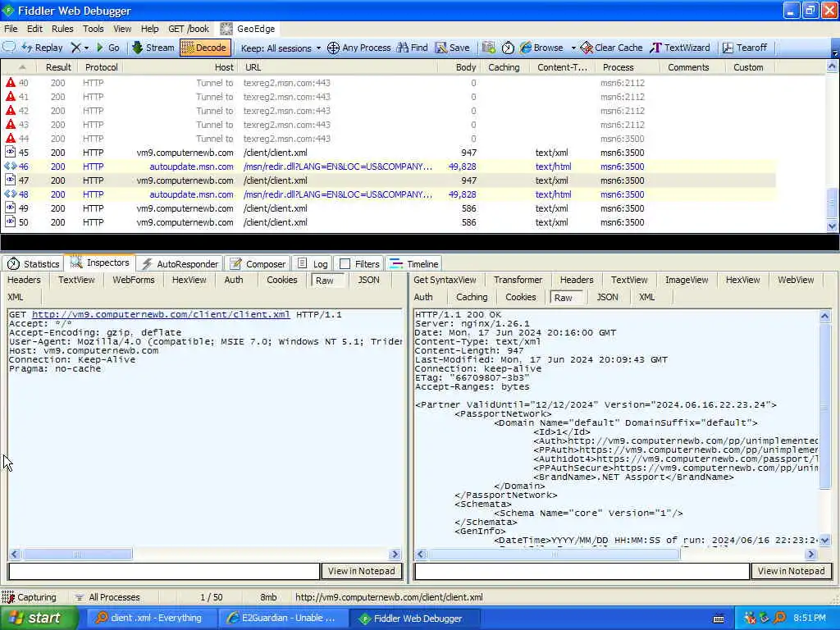Switch to the Timeline tab
This screenshot has height=630, width=840.
tap(414, 263)
